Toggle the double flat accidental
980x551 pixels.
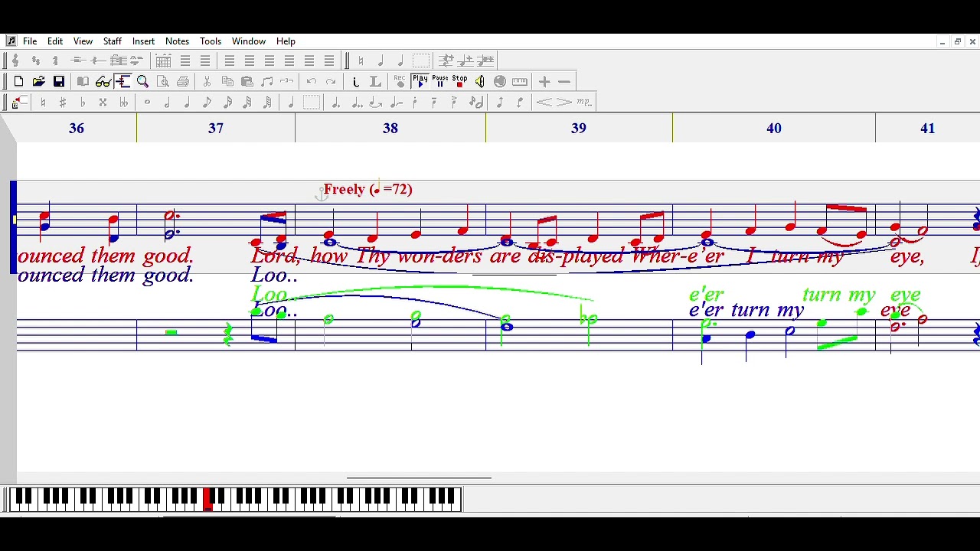click(x=123, y=103)
